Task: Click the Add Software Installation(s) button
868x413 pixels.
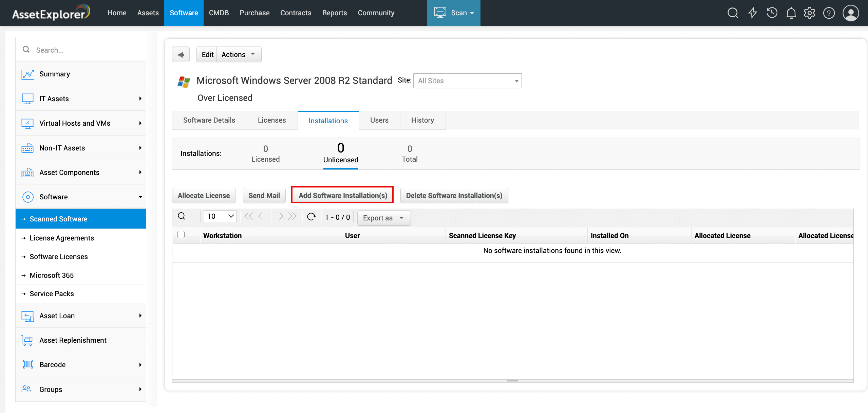Action: click(x=342, y=195)
